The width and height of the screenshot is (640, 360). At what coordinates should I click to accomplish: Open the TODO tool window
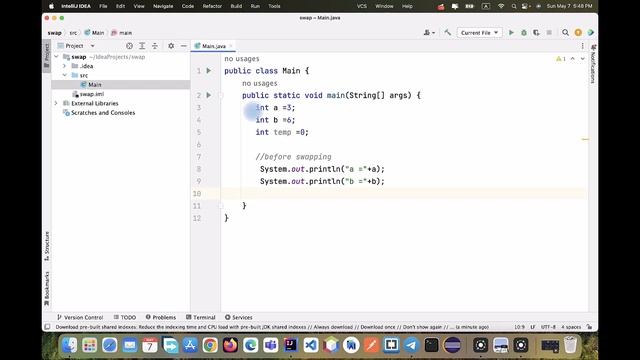[x=125, y=317]
